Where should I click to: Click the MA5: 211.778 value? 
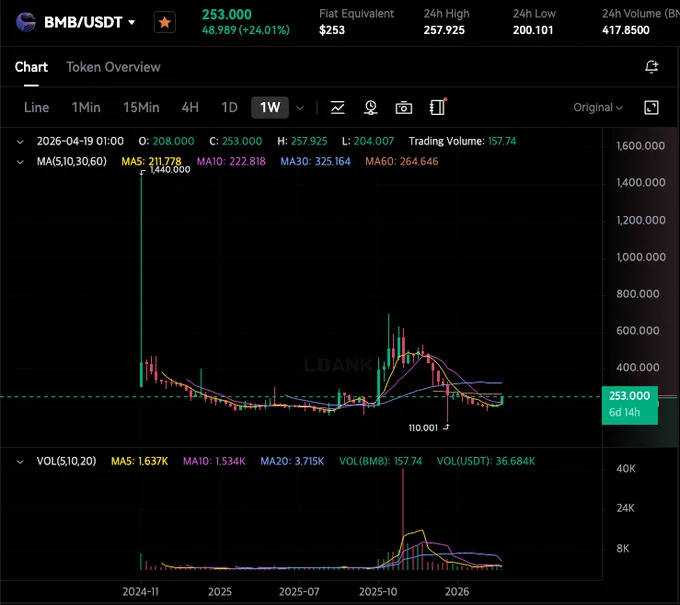pos(151,161)
